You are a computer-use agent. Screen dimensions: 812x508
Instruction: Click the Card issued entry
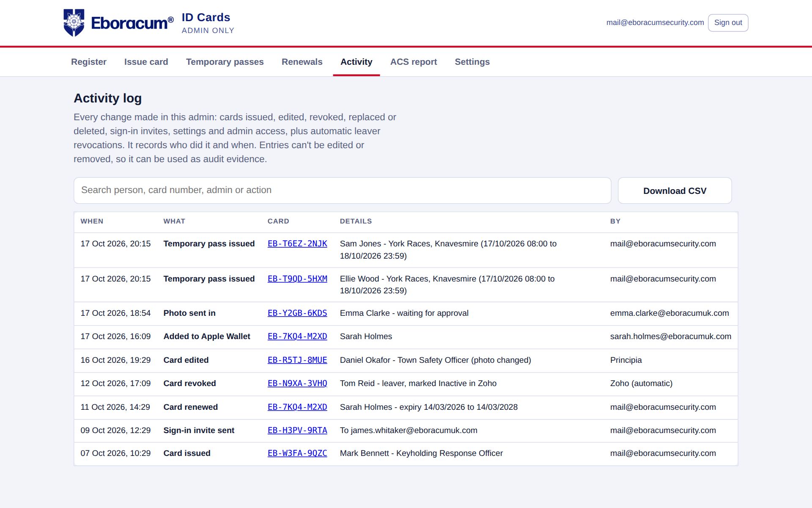[x=187, y=453]
